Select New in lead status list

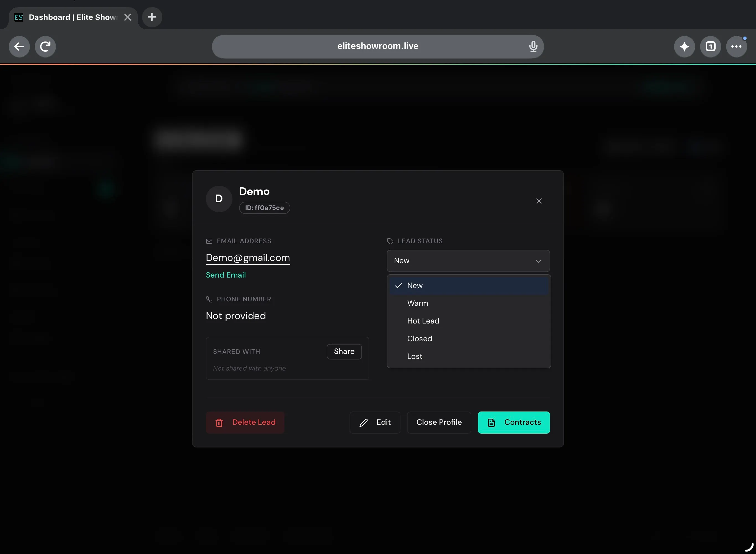469,285
